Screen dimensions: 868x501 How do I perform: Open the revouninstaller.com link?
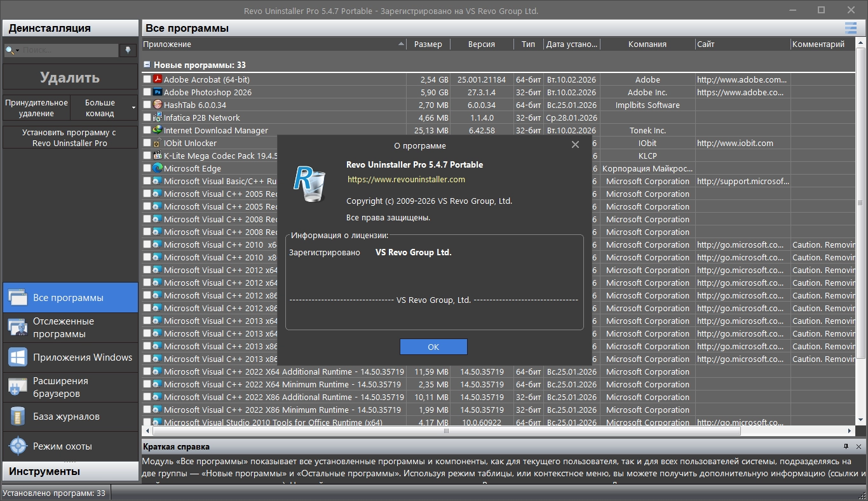(x=406, y=180)
